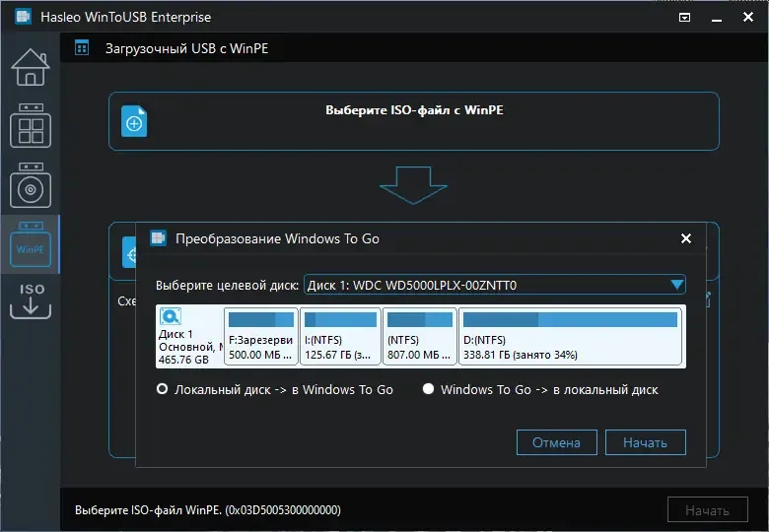Open the ISO download sidebar icon
Image resolution: width=769 pixels, height=532 pixels.
click(30, 302)
